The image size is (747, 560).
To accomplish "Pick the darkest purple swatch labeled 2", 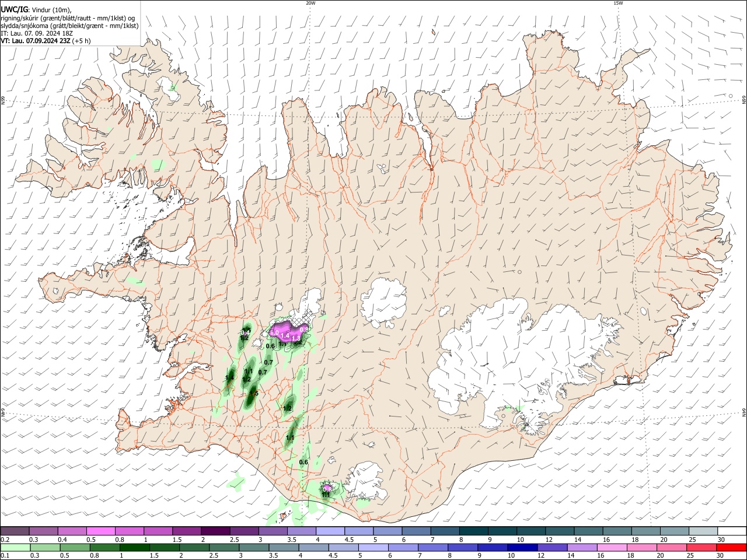I will [x=215, y=531].
